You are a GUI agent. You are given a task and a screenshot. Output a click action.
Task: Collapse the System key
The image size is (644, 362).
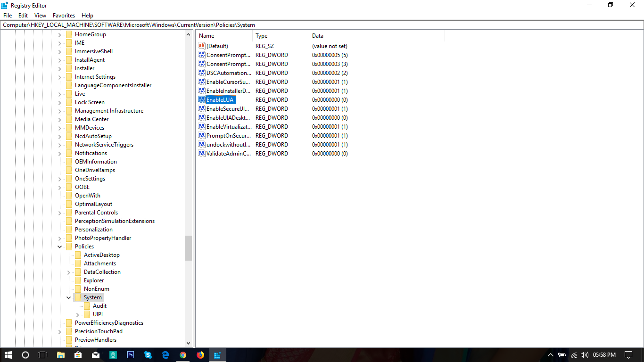[69, 297]
